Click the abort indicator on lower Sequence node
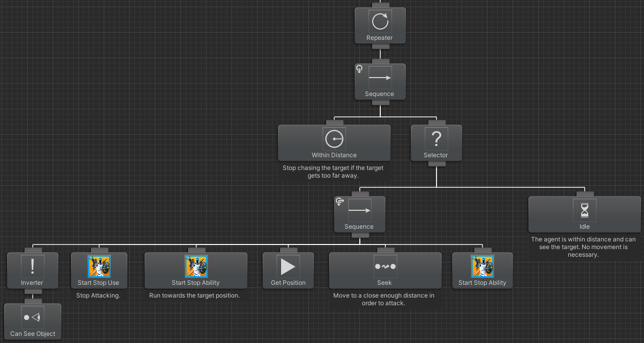This screenshot has height=343, width=644. click(339, 202)
